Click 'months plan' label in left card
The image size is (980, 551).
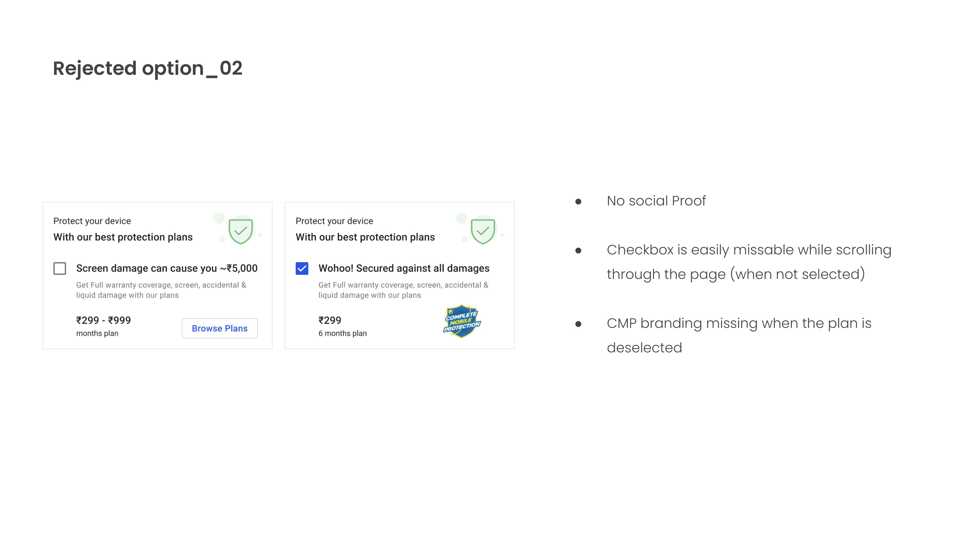[97, 333]
